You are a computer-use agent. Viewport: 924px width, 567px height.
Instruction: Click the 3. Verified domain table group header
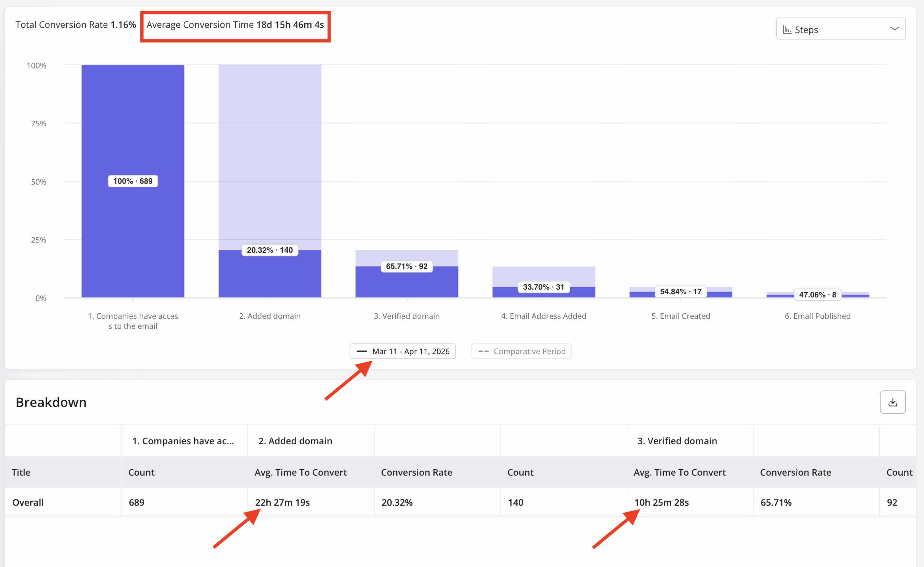point(677,441)
